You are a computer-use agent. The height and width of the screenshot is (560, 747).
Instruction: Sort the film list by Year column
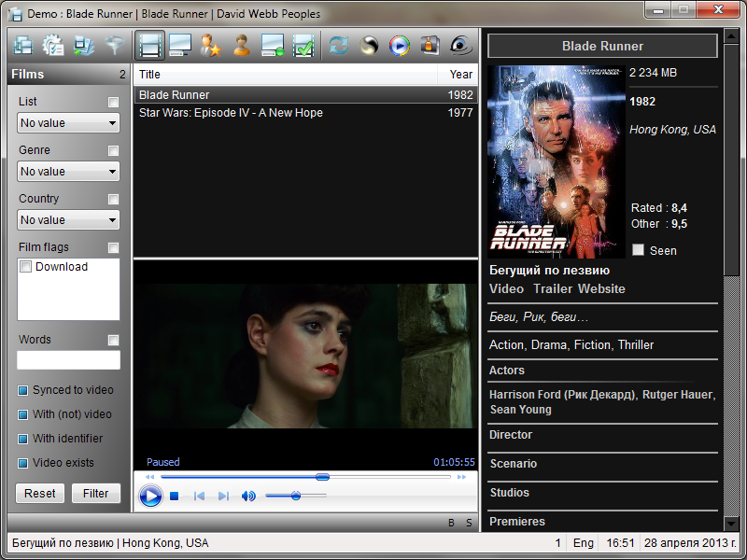pyautogui.click(x=458, y=75)
